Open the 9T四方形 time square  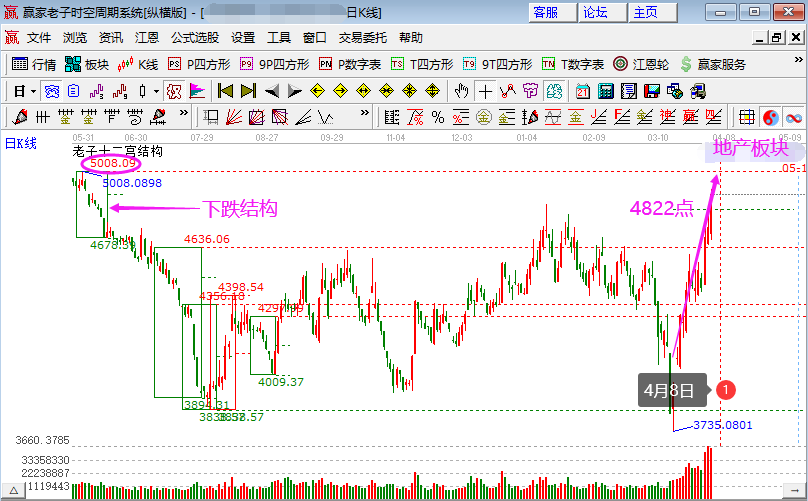[497, 64]
